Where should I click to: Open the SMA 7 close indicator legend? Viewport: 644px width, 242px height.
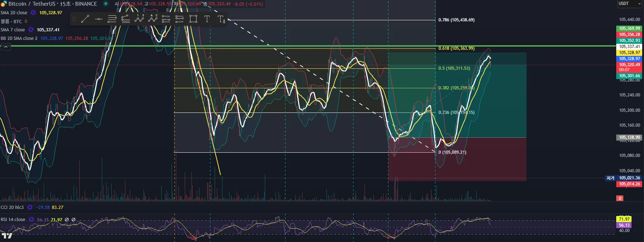point(13,30)
